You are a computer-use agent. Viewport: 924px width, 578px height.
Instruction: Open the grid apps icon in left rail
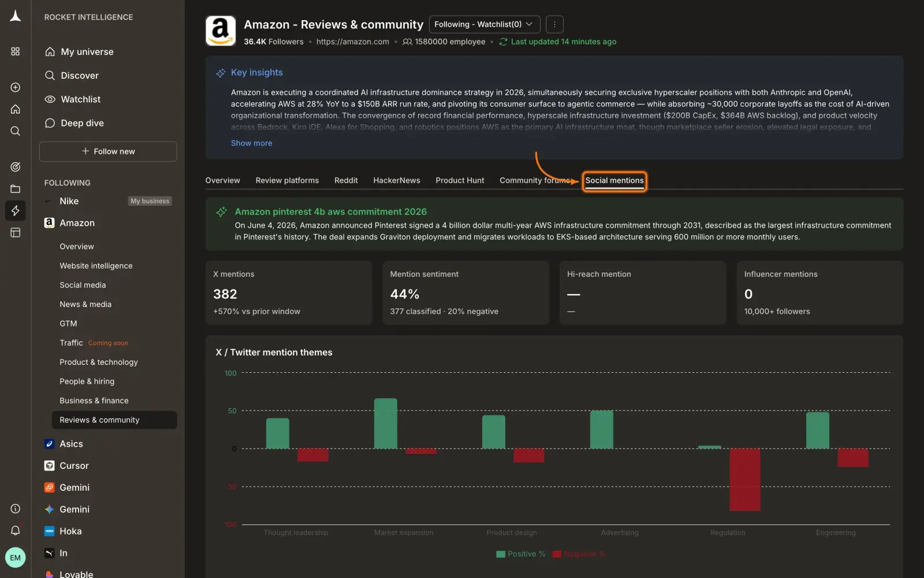pyautogui.click(x=16, y=51)
